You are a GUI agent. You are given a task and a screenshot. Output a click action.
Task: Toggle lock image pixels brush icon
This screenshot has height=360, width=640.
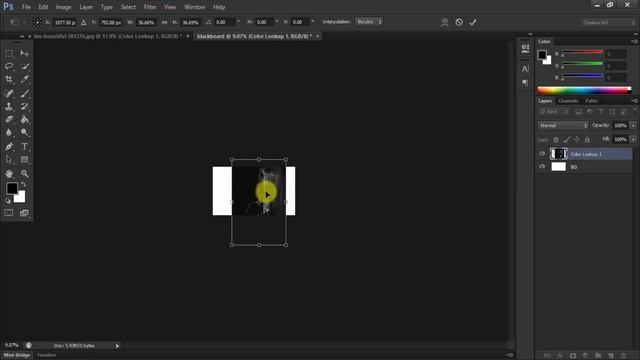[567, 140]
